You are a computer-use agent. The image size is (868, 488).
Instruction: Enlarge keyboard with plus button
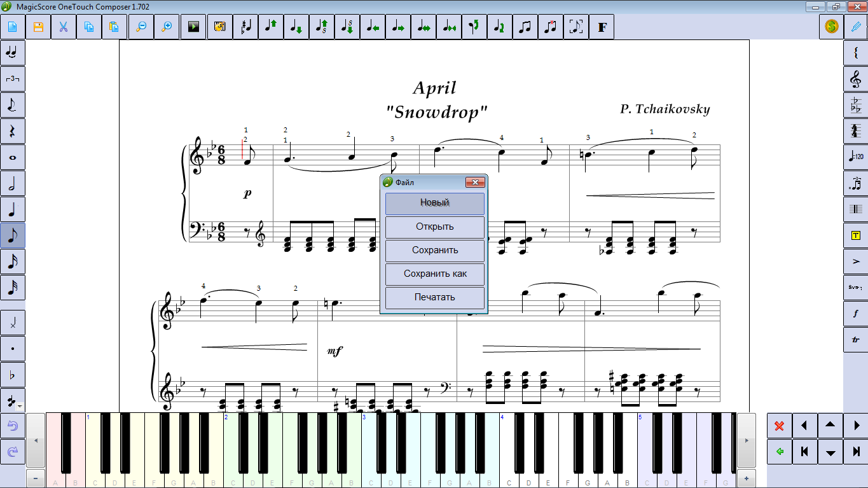click(x=746, y=478)
